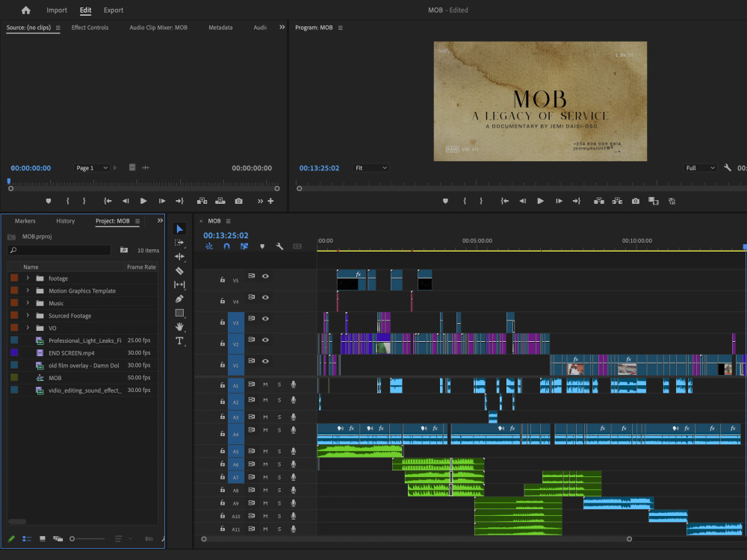The width and height of the screenshot is (747, 560).
Task: Go to In point in Program monitor
Action: (504, 202)
